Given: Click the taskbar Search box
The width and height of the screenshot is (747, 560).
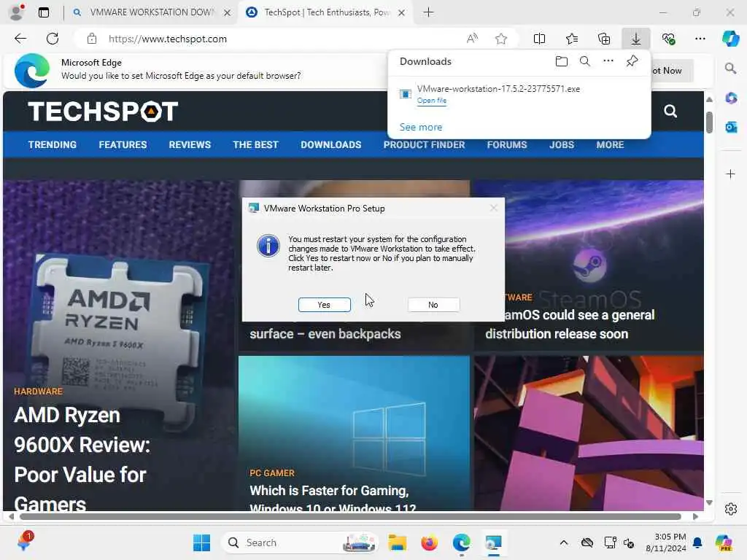Looking at the screenshot, I should point(299,542).
